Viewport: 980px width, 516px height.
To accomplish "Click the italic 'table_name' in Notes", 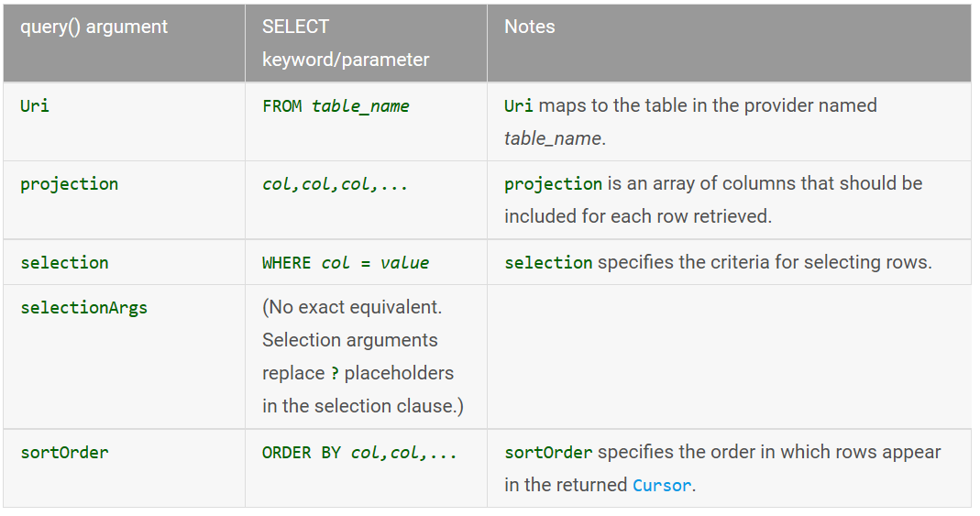I will click(553, 138).
